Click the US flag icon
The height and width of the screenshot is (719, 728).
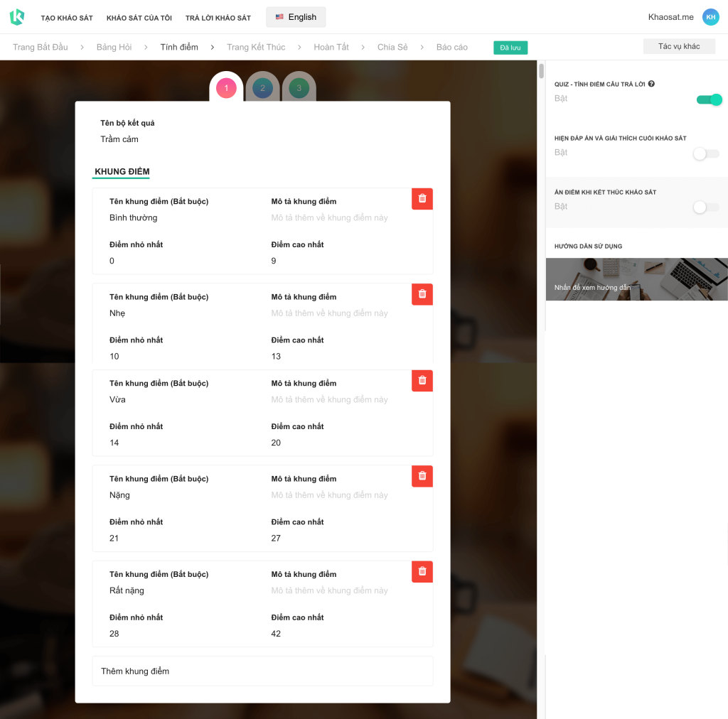pyautogui.click(x=279, y=17)
